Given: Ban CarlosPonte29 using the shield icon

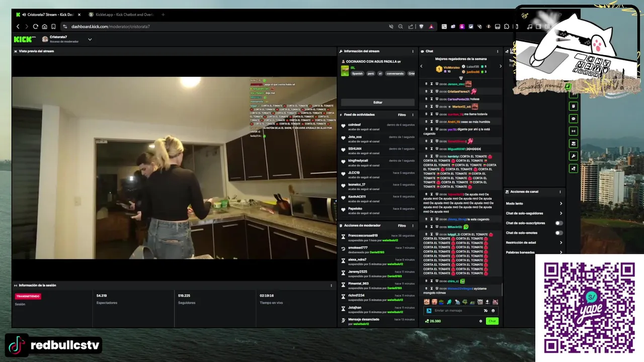Looking at the screenshot, I should (437, 99).
